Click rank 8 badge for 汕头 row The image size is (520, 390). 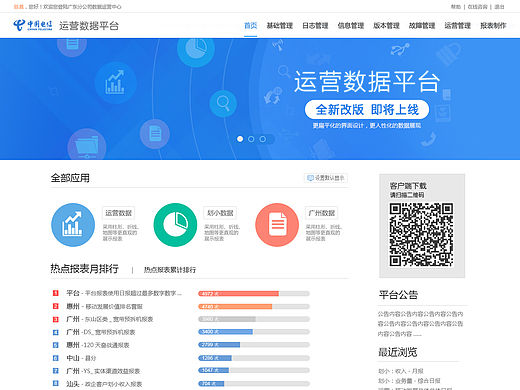click(x=56, y=384)
